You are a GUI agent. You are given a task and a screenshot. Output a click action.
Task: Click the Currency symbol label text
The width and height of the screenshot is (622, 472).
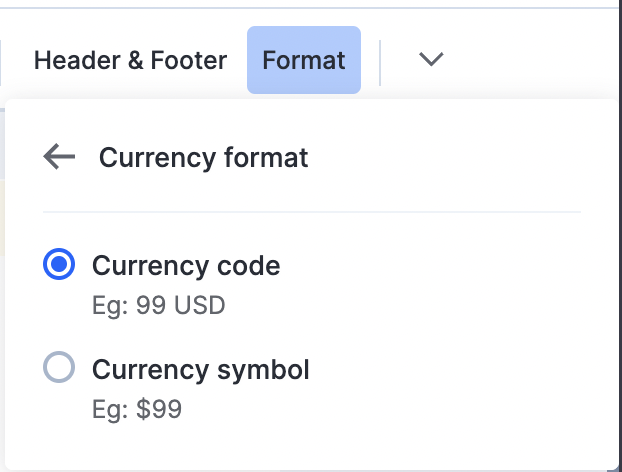pyautogui.click(x=201, y=370)
